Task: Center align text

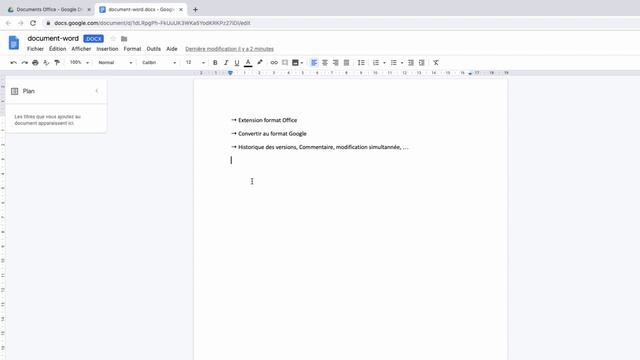Action: coord(325,62)
